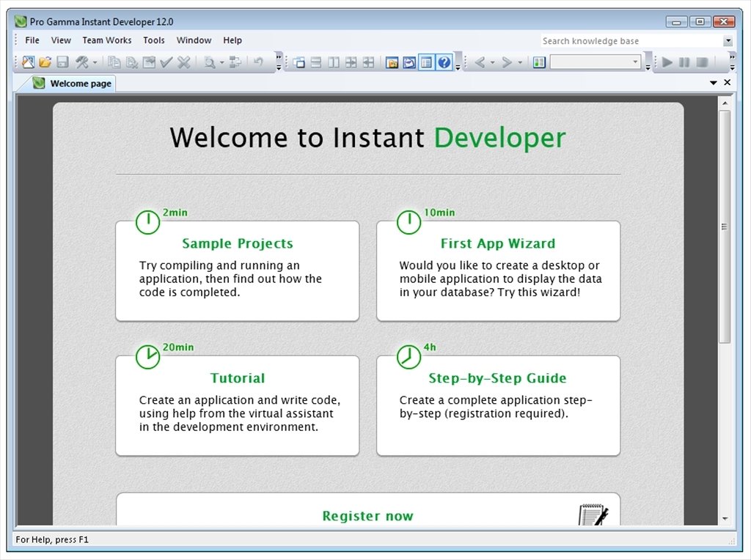This screenshot has width=751, height=560.
Task: Open the Tools menu
Action: coord(154,40)
